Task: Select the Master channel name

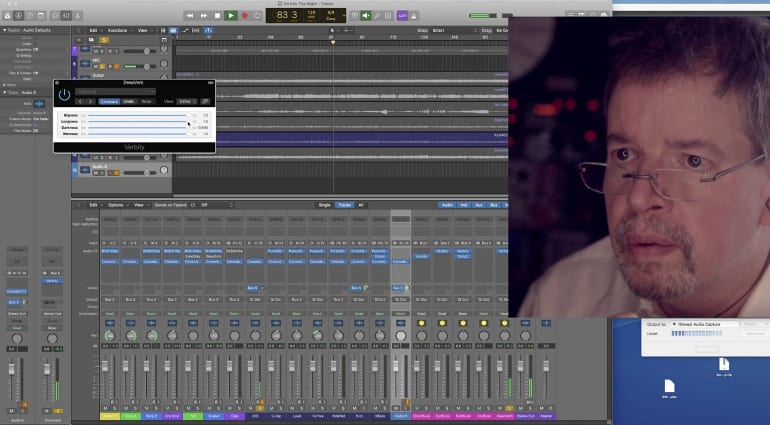Action: click(x=546, y=416)
